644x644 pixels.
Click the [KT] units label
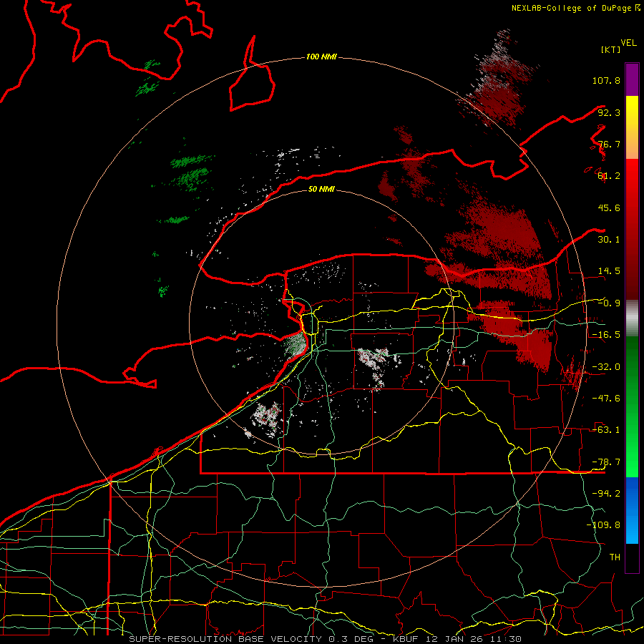(x=611, y=49)
